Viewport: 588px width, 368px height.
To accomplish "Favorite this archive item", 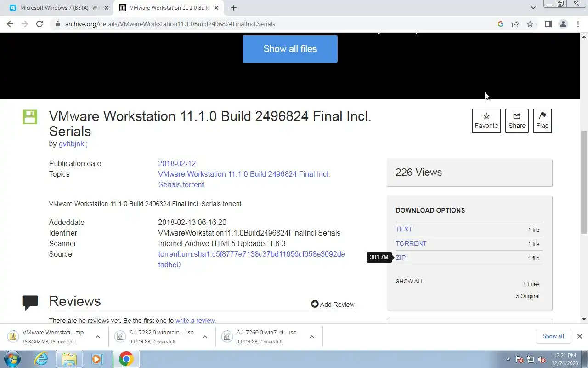I will coord(486,121).
